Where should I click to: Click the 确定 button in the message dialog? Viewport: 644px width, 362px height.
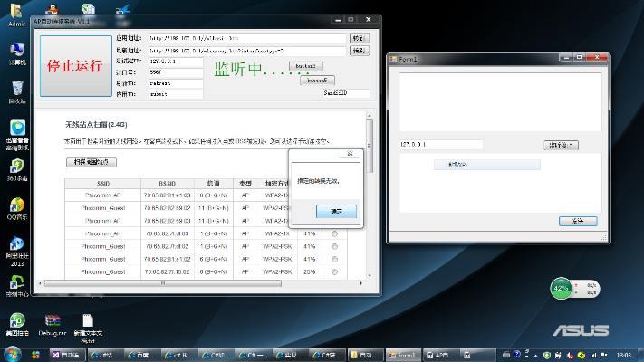point(336,211)
